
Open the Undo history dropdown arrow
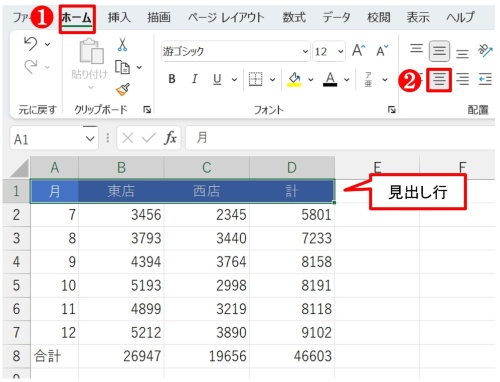tap(48, 44)
